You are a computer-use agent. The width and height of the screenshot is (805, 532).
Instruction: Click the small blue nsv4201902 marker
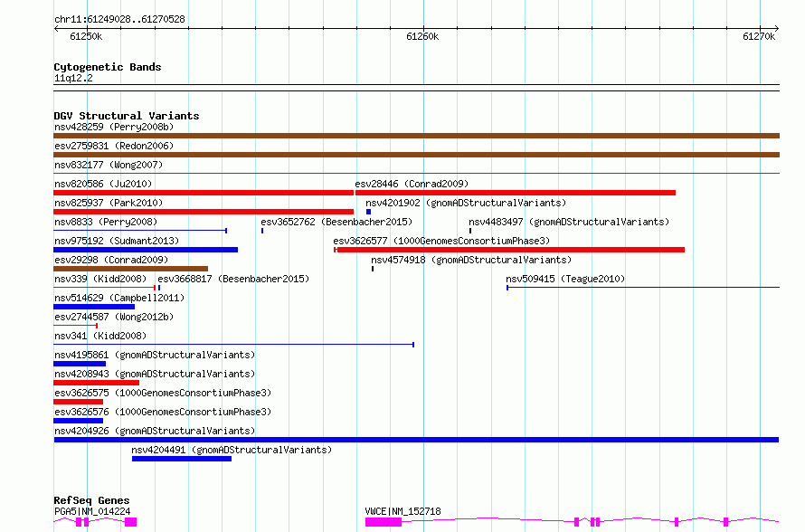click(x=369, y=212)
